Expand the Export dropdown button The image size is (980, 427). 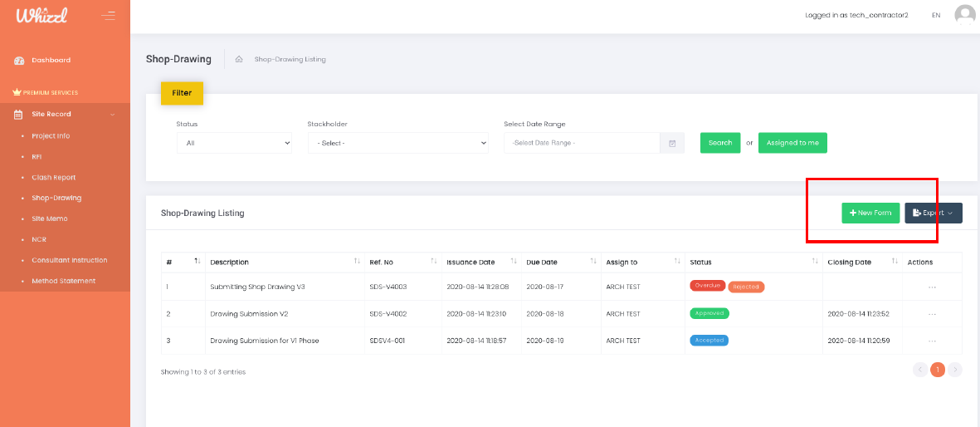click(933, 213)
